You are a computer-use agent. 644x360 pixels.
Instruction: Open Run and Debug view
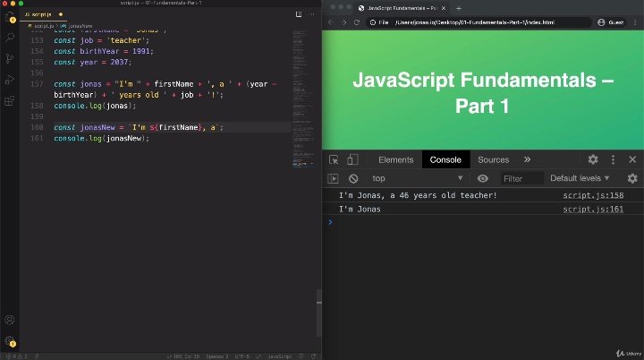point(10,80)
